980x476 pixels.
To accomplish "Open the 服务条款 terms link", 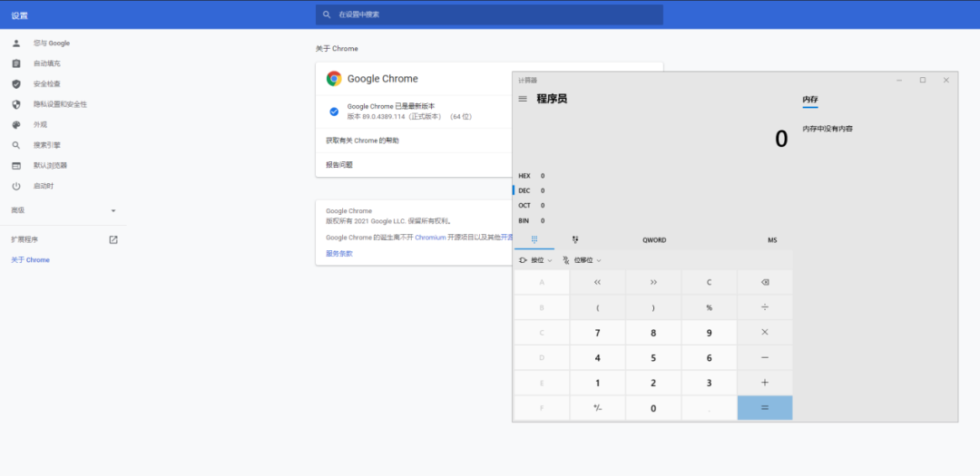I will click(339, 254).
